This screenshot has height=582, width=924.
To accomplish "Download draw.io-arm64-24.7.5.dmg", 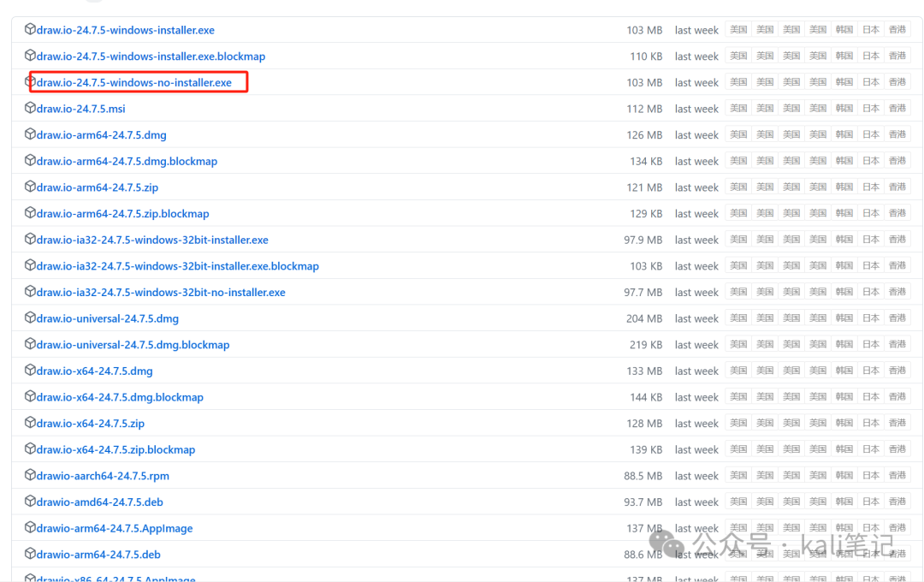I will click(101, 135).
